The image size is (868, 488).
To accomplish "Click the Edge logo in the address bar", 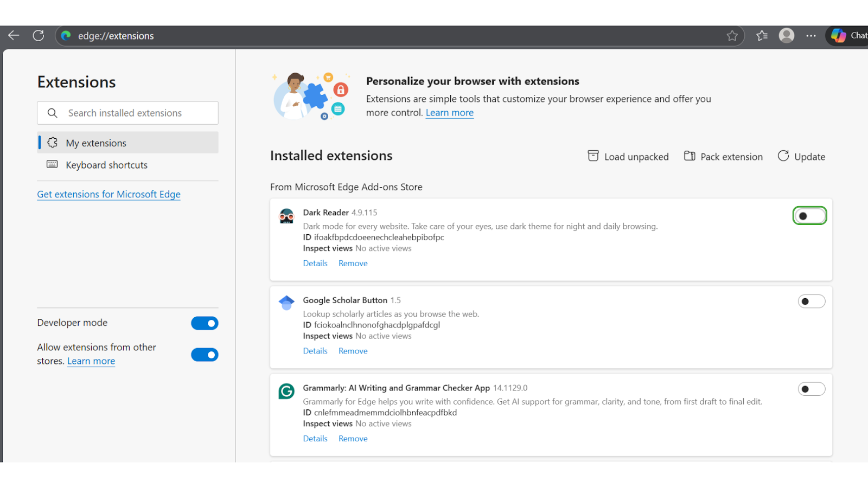I will pos(66,36).
